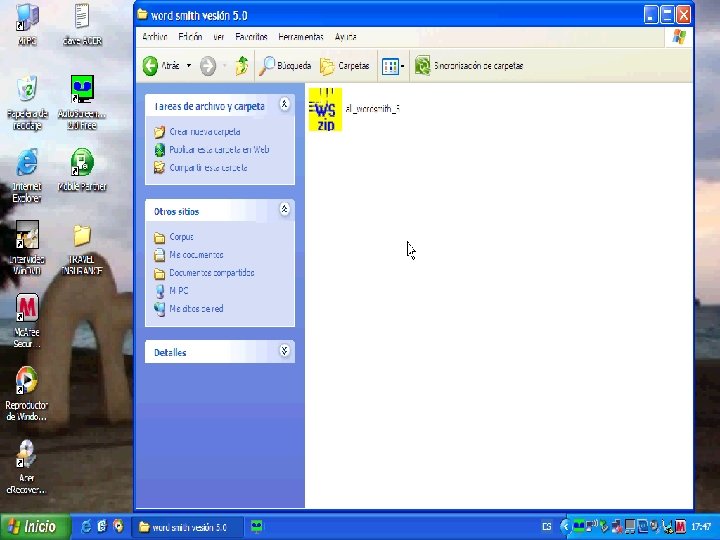Expand the Detalles panel
This screenshot has width=720, height=540.
tap(284, 351)
